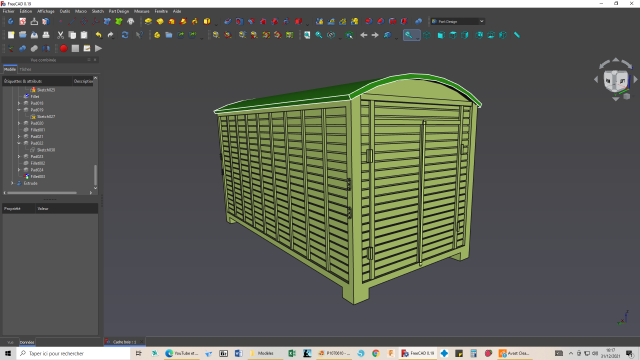This screenshot has height=360, width=640.
Task: Open the Sketch menu
Action: coord(98,11)
